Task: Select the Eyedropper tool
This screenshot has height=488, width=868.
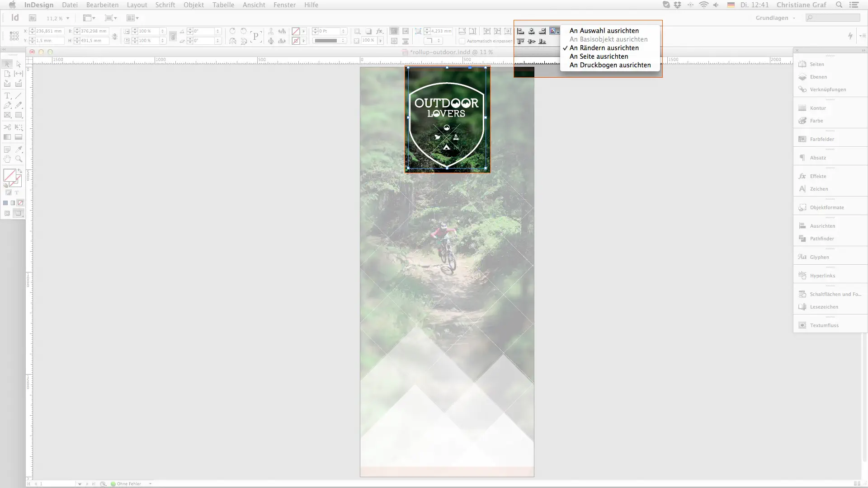Action: coord(19,149)
